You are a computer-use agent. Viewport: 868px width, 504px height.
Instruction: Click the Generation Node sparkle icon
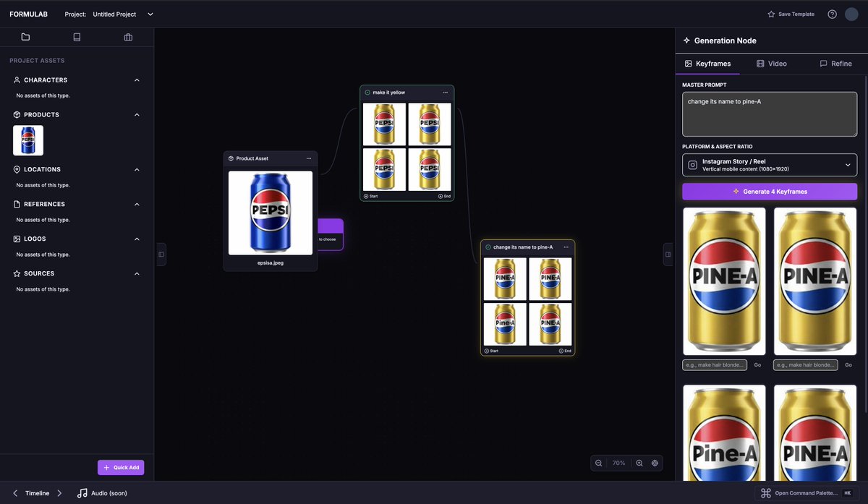(x=686, y=41)
